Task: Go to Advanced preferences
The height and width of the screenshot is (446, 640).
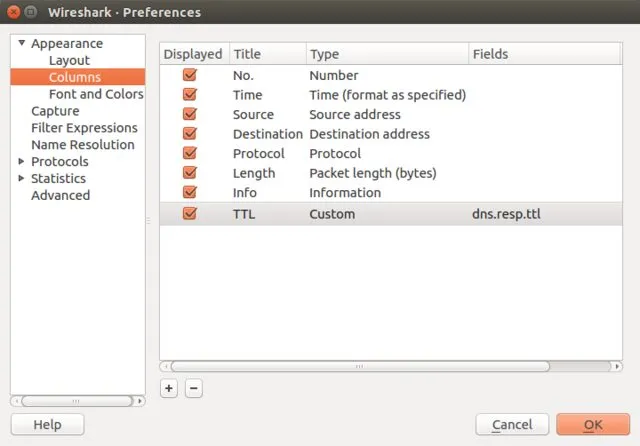Action: tap(60, 195)
